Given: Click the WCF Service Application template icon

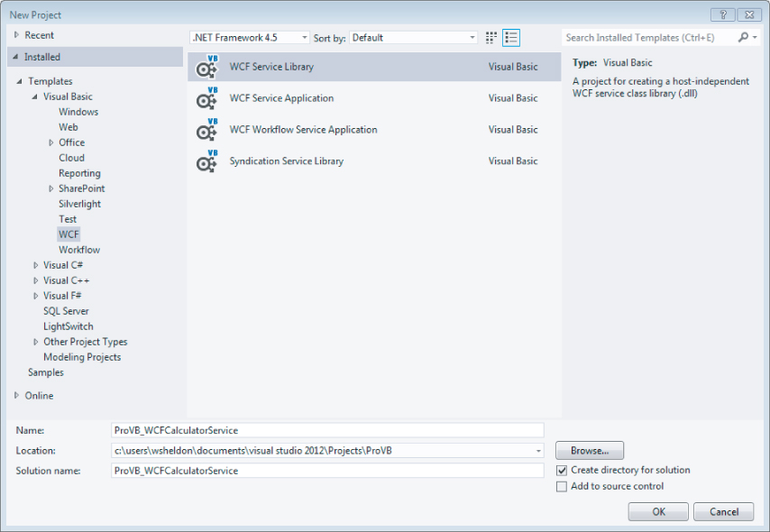Looking at the screenshot, I should click(206, 98).
